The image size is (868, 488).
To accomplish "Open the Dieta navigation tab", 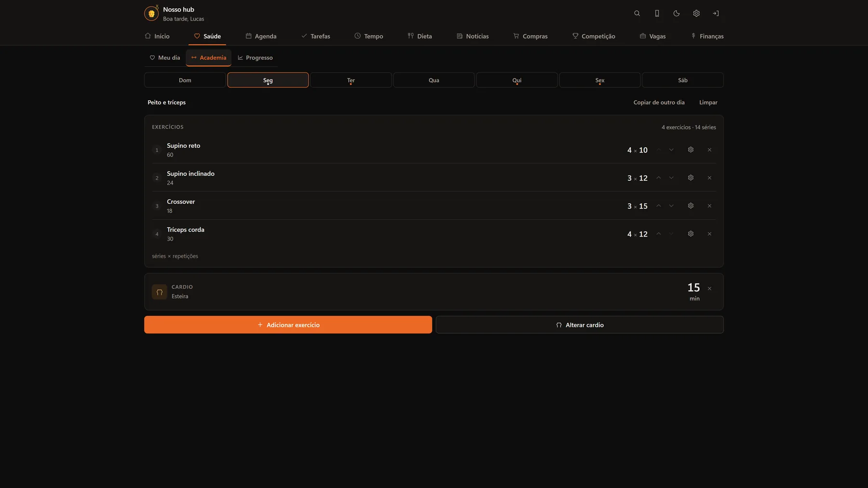I will tap(420, 36).
